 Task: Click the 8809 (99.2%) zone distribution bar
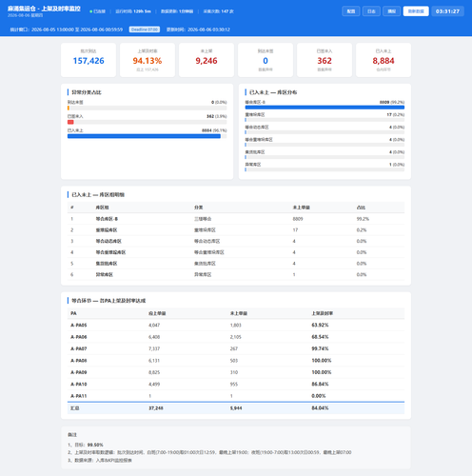pos(324,108)
